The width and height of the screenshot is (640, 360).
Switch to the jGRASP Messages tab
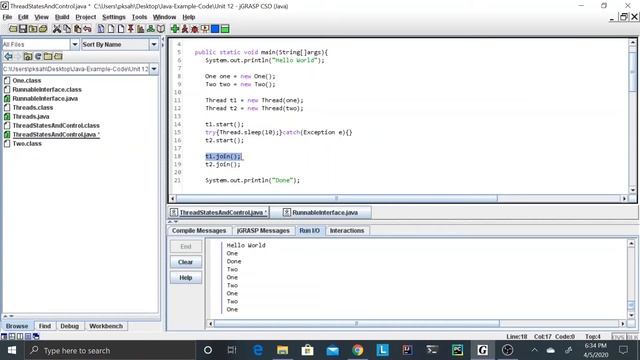pos(263,231)
